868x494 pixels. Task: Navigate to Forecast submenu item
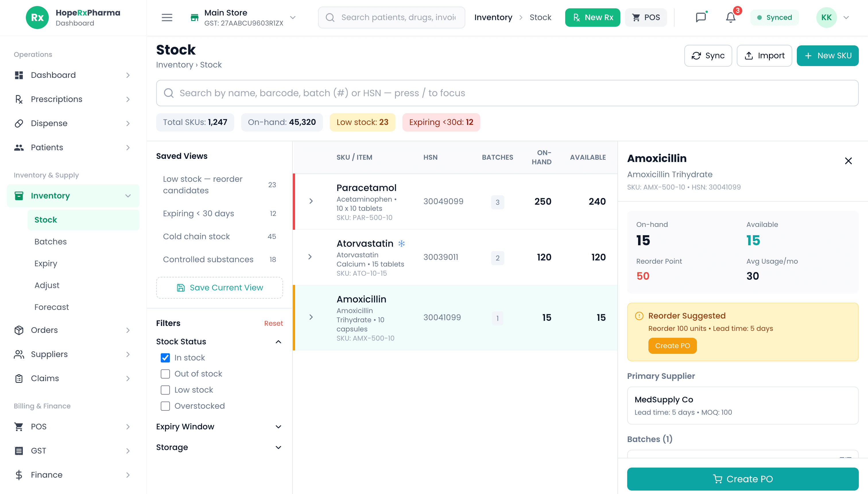(x=52, y=307)
